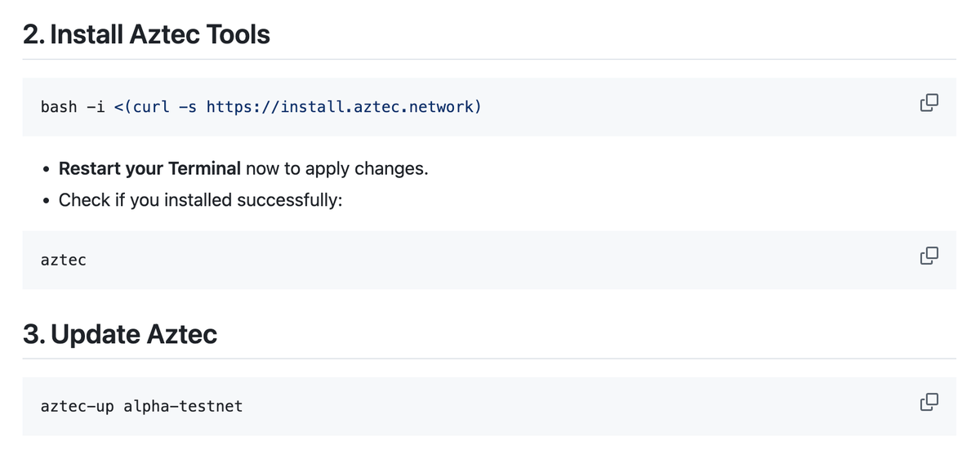Click 'aztec-up' in the update code block
This screenshot has width=980, height=455.
78,406
